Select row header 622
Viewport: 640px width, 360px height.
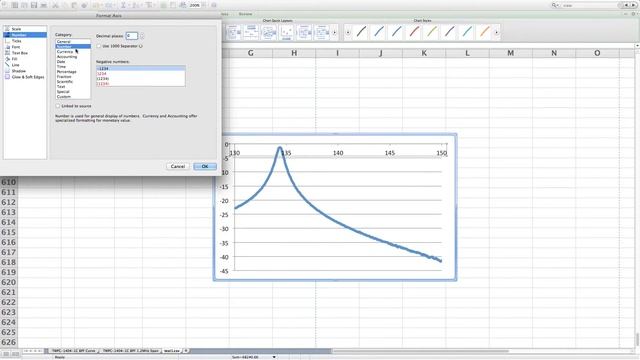tap(9, 302)
